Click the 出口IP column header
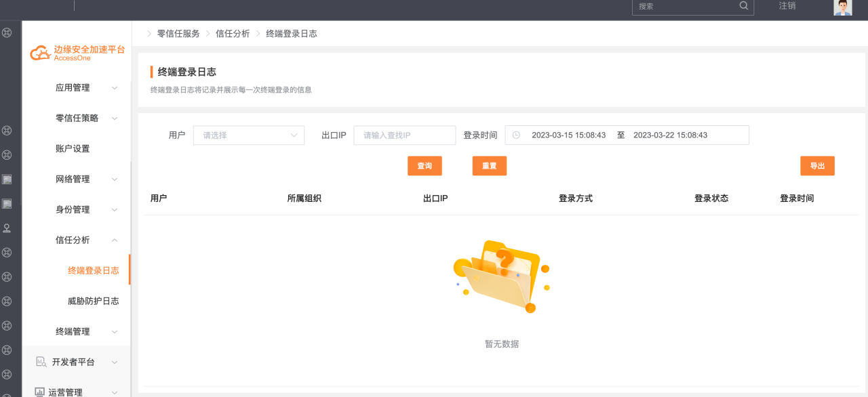Screen dimensions: 868x397 [435, 198]
